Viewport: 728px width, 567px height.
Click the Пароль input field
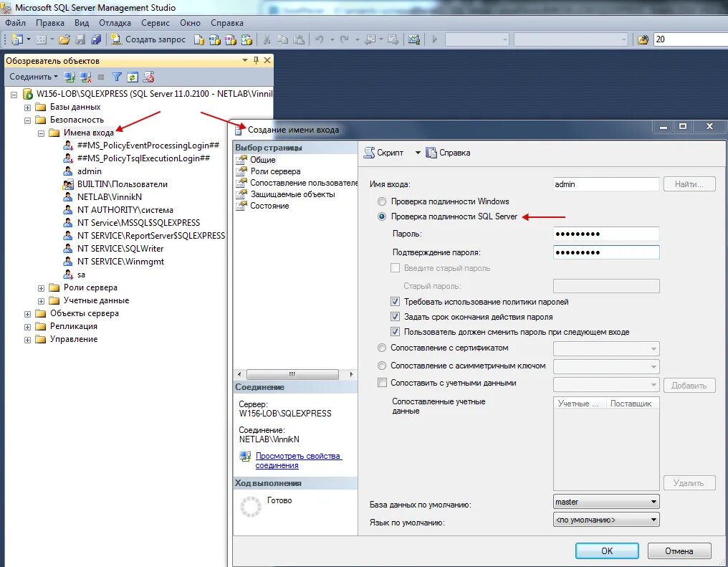coord(606,234)
